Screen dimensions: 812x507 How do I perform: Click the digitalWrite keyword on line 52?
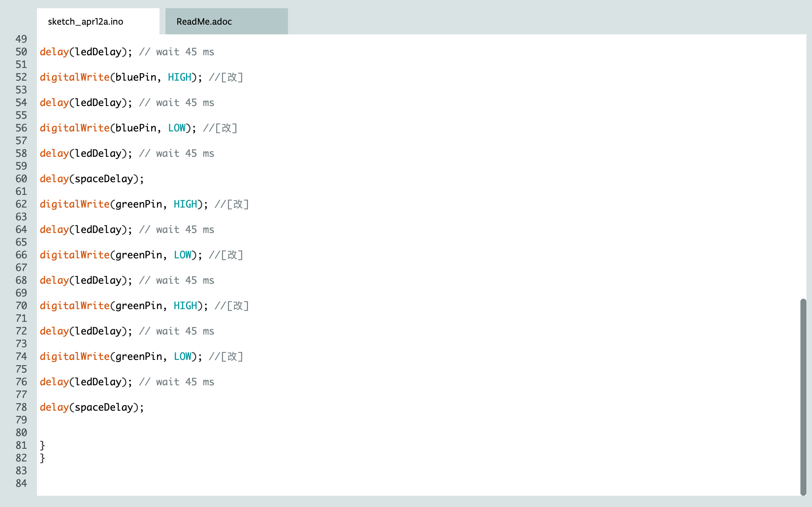pyautogui.click(x=74, y=77)
